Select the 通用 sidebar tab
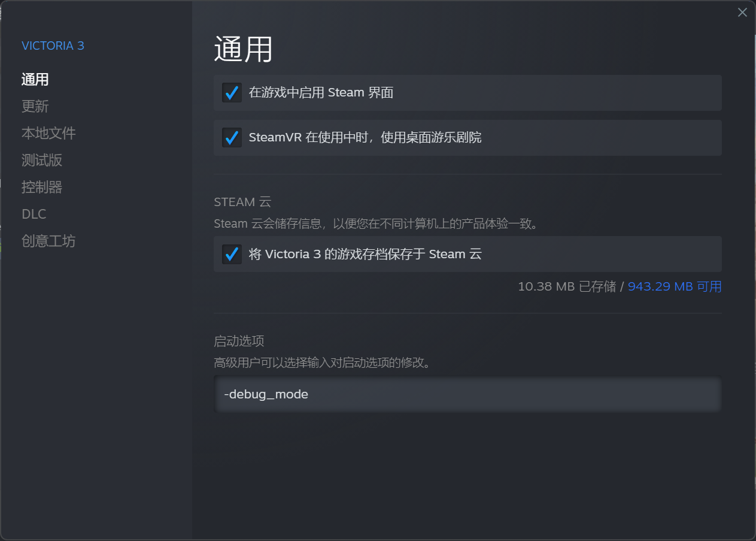 35,79
